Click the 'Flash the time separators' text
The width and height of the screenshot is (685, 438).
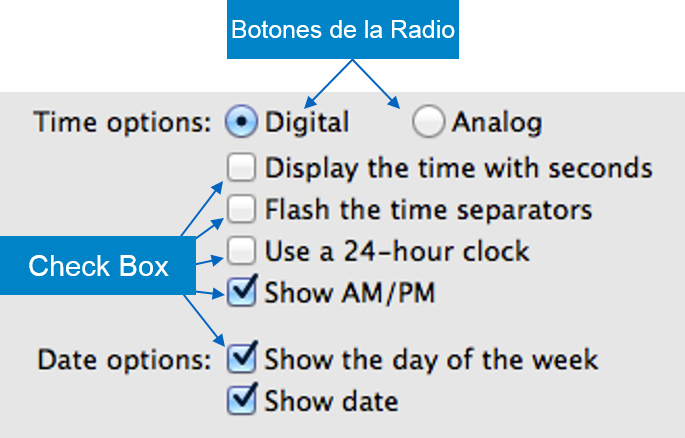click(428, 210)
